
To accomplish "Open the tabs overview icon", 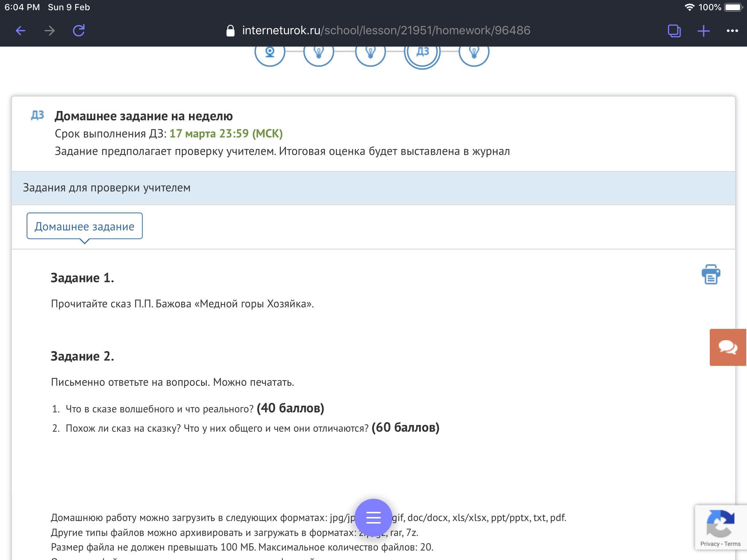I will 674,31.
